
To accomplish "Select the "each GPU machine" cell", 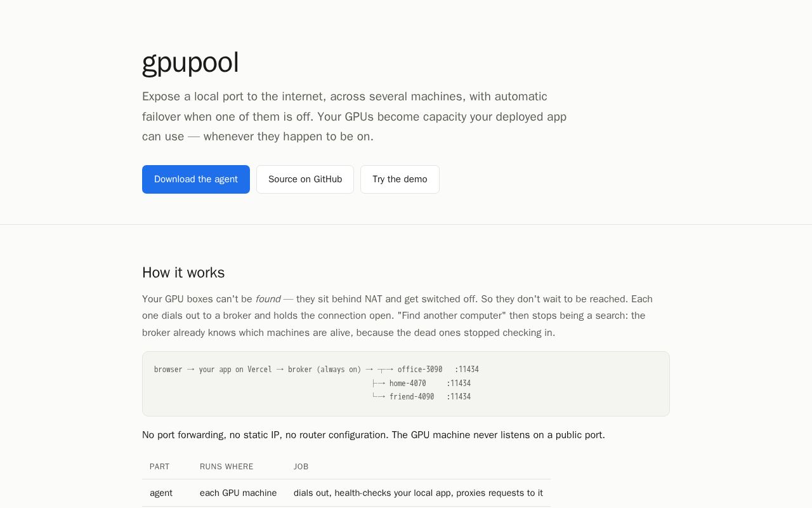I will pyautogui.click(x=238, y=493).
